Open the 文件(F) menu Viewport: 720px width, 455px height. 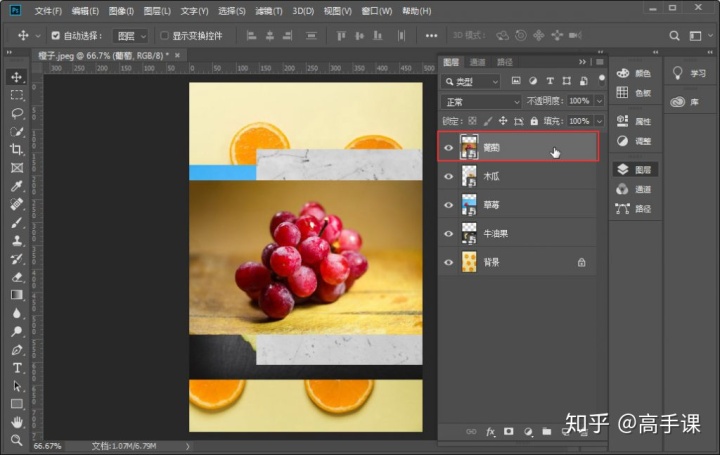(x=48, y=11)
